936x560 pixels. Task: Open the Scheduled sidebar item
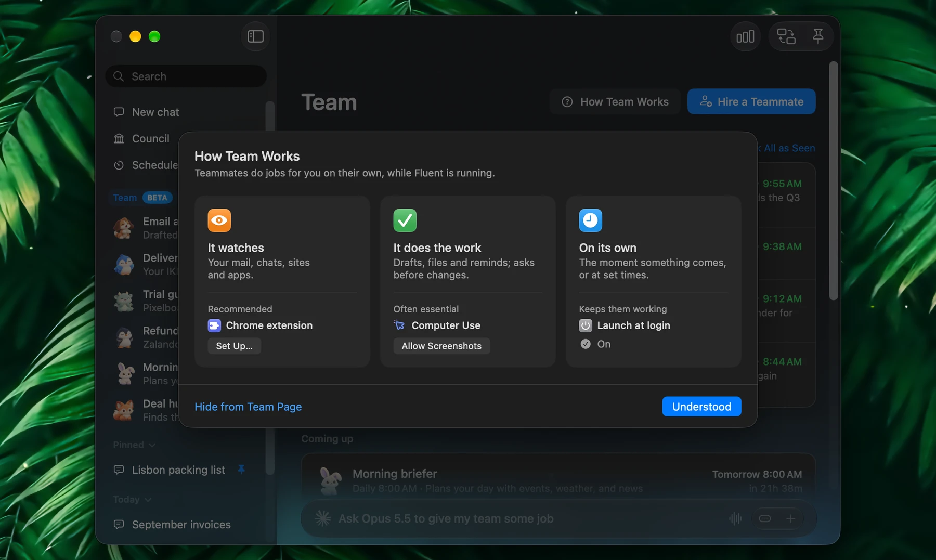[x=146, y=165]
